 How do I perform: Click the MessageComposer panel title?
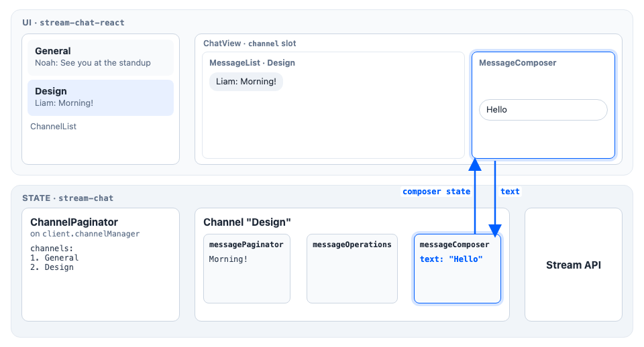tap(517, 63)
